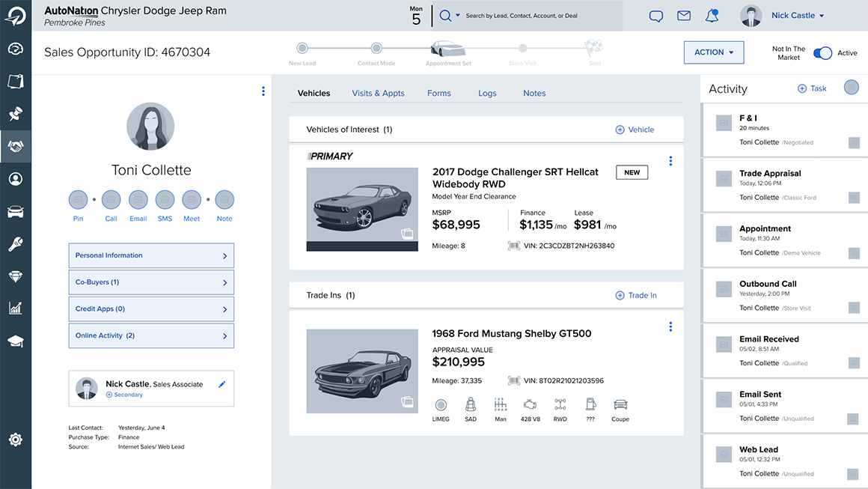868x489 pixels.
Task: Click the Email action icon
Action: pyautogui.click(x=138, y=199)
